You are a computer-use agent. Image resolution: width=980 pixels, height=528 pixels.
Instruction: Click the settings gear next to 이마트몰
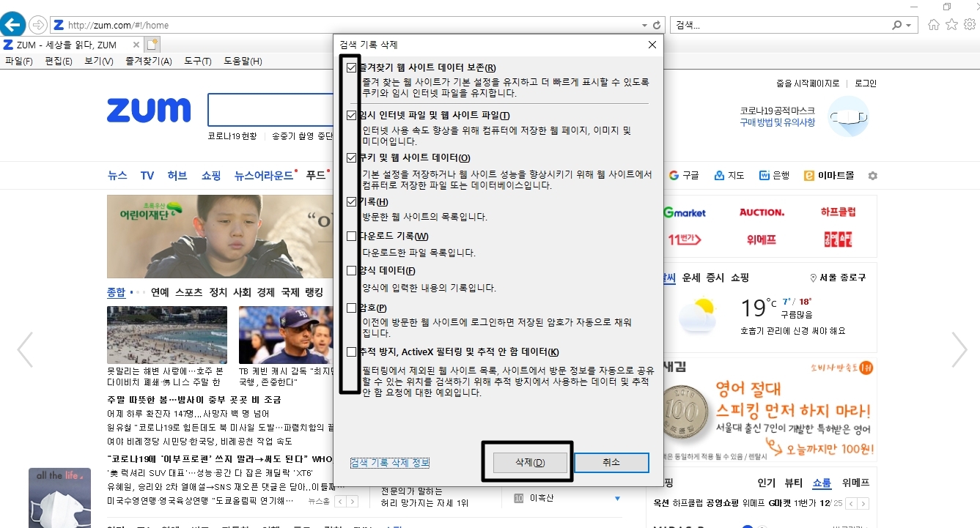[x=872, y=176]
